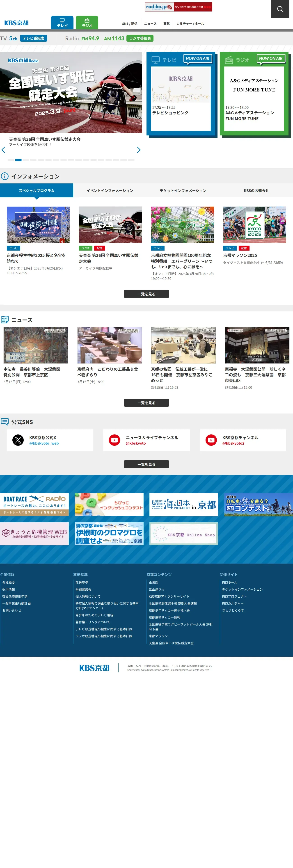The image size is (293, 868).
Task: Open the ニュース menu item
Action: (150, 24)
